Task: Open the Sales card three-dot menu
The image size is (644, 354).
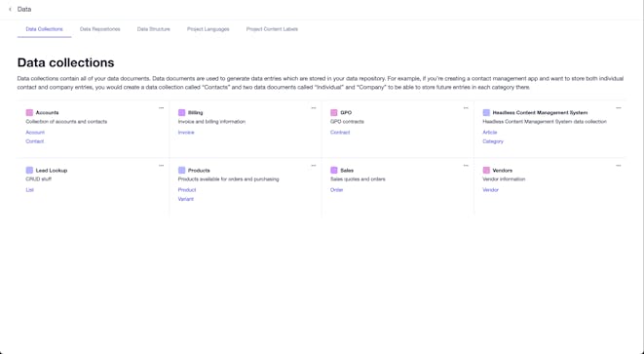Action: coord(466,166)
